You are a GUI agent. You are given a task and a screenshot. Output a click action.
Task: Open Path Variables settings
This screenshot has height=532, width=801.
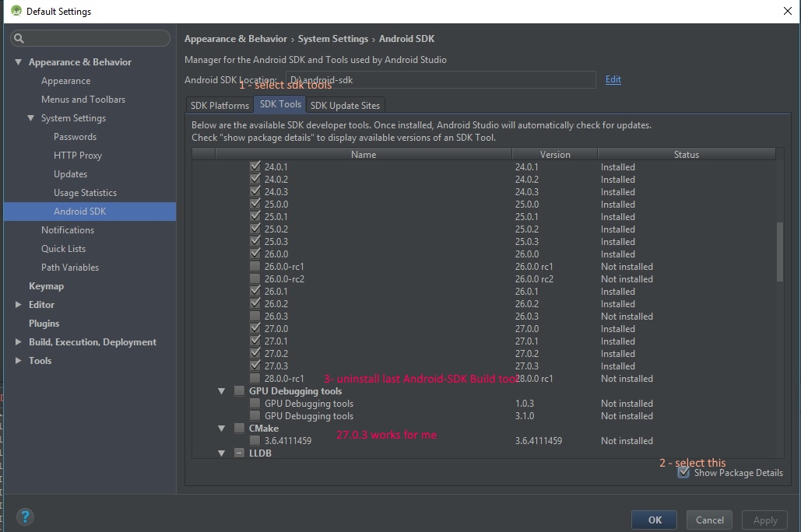(70, 267)
